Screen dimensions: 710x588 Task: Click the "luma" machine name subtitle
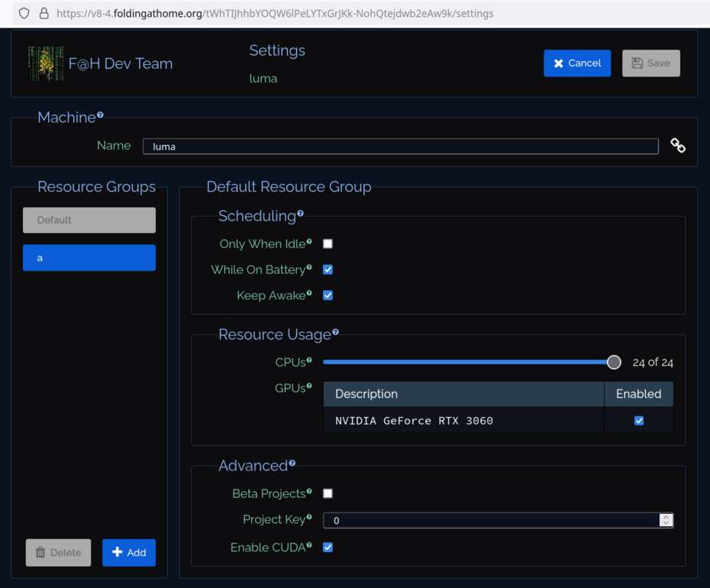click(x=263, y=79)
